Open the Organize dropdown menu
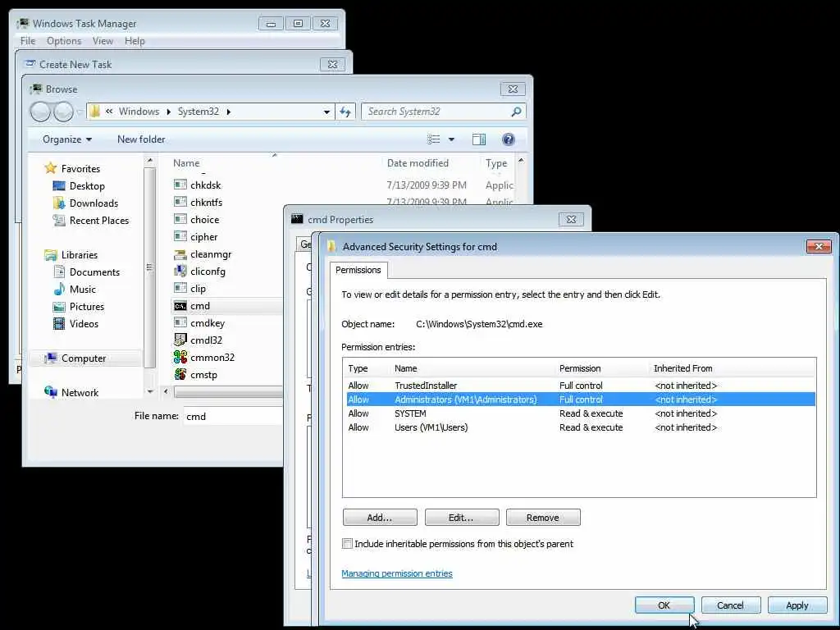This screenshot has height=630, width=840. [67, 139]
